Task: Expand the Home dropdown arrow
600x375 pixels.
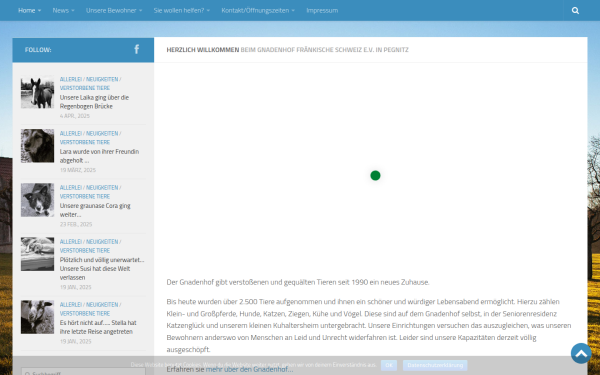Action: (x=39, y=11)
